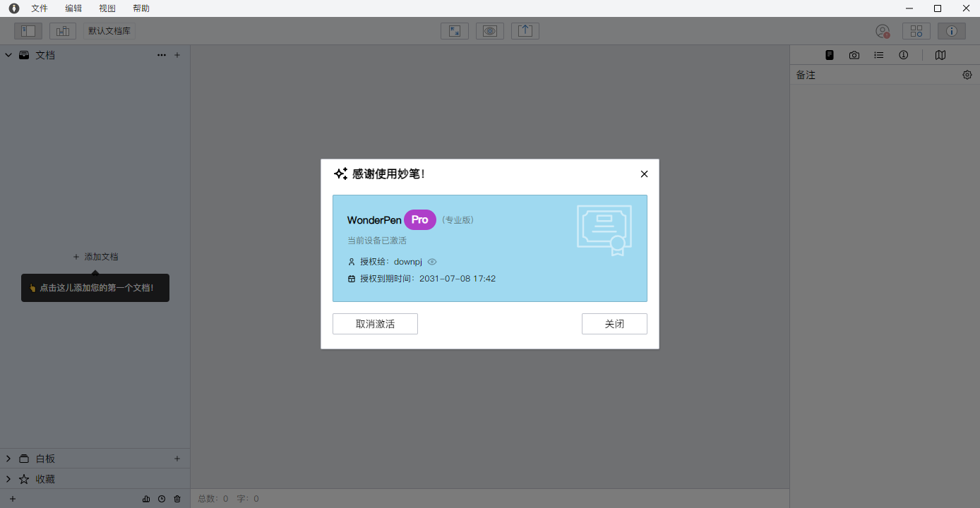Click the settings gear beside 备注
The image size is (980, 508).
pyautogui.click(x=967, y=75)
